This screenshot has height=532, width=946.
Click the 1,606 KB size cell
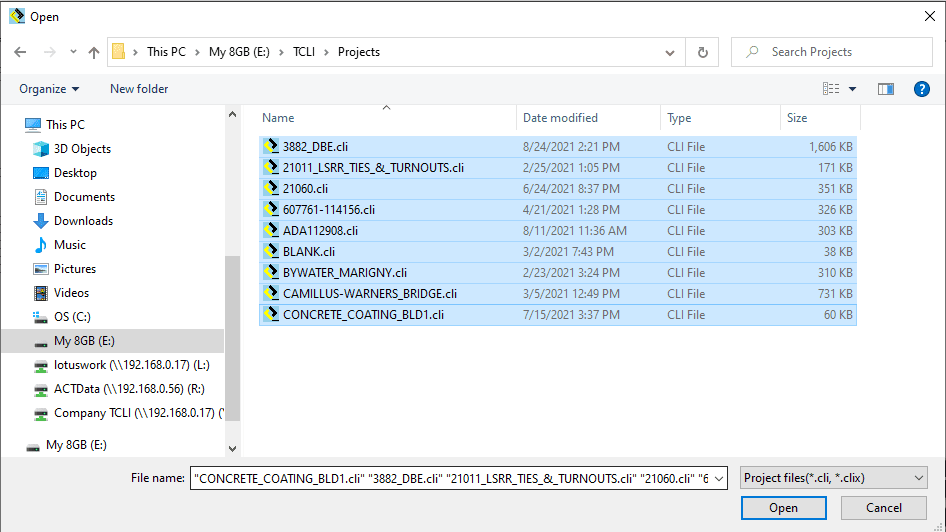[x=831, y=147]
